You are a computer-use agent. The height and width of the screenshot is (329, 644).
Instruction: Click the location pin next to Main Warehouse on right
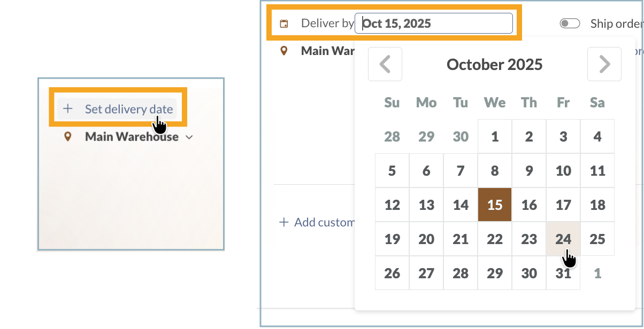tap(283, 50)
